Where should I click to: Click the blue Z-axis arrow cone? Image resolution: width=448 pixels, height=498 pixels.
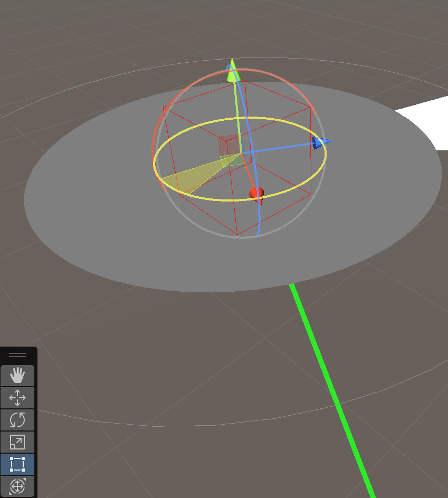pyautogui.click(x=320, y=142)
